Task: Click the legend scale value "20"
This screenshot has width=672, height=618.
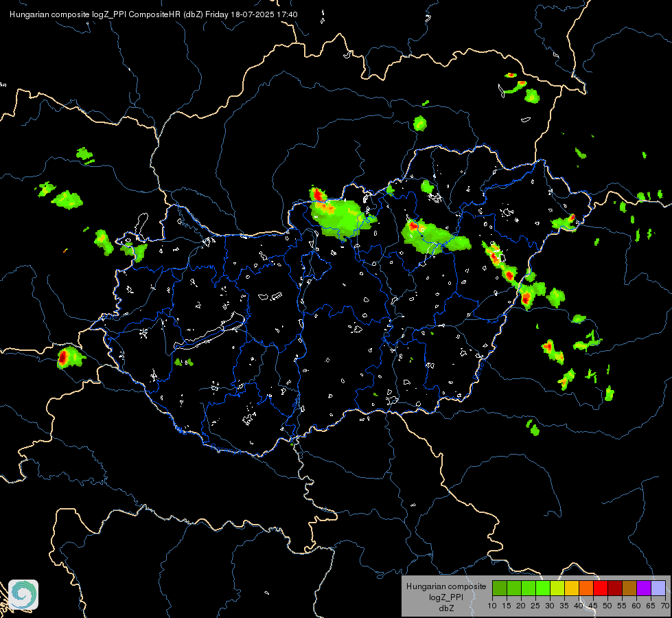Action: pos(521,606)
